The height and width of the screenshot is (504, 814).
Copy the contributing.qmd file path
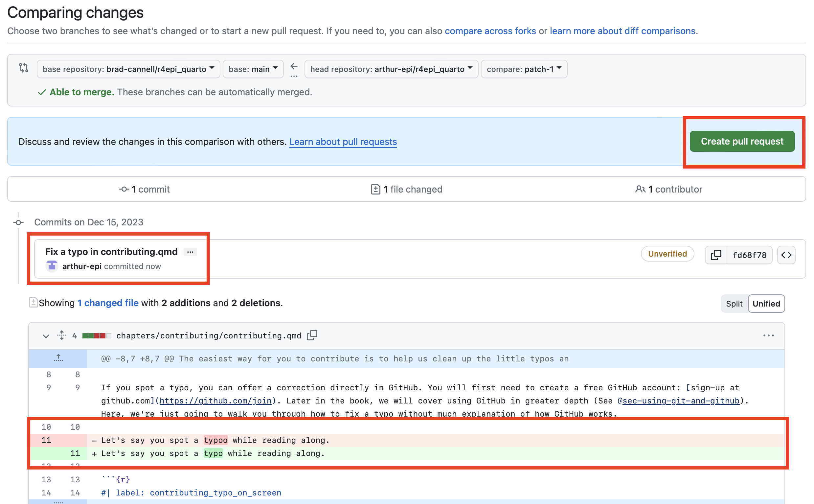pos(312,335)
